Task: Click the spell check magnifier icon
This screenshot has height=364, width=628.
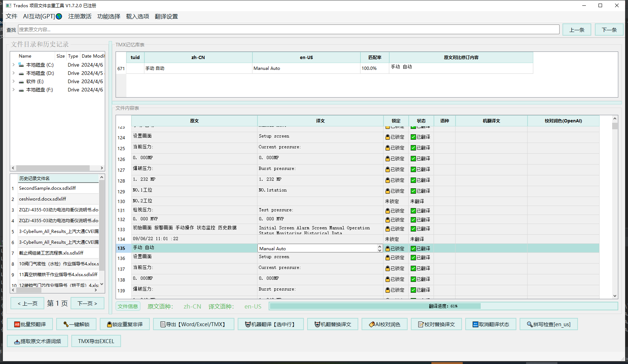Action: pos(530,324)
